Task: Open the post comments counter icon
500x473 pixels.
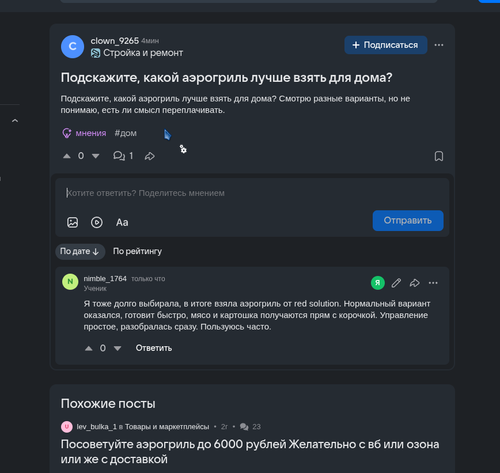Action: point(119,156)
